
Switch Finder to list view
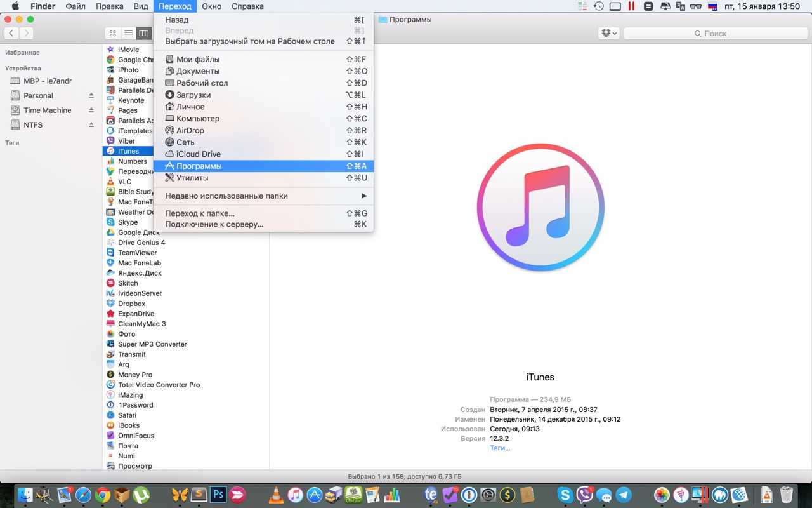128,33
